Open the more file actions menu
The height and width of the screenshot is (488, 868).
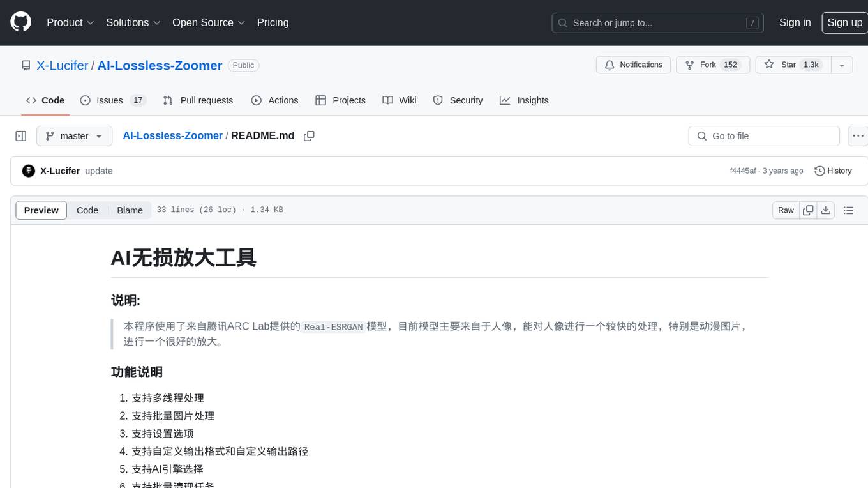[x=858, y=136]
